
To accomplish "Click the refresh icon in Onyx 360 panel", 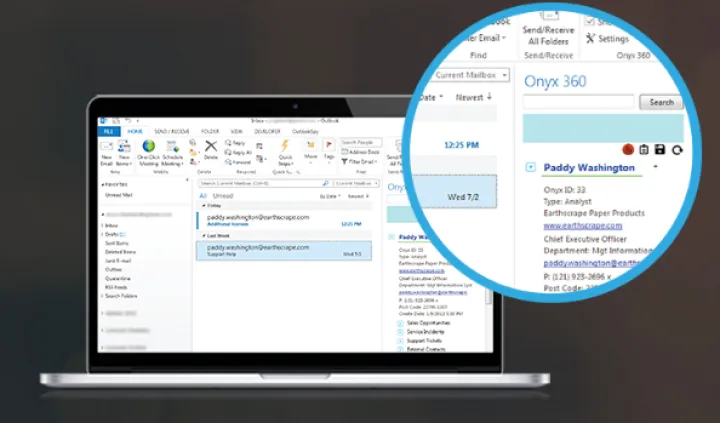I will (x=676, y=149).
